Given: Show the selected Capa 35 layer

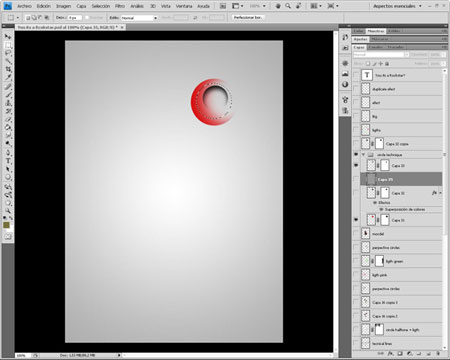Looking at the screenshot, I should pos(356,179).
